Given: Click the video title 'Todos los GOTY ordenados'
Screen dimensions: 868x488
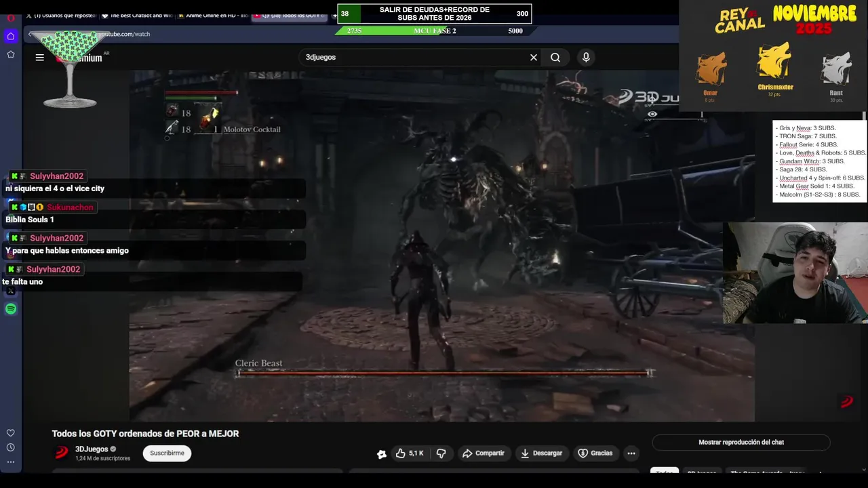Looking at the screenshot, I should click(145, 434).
